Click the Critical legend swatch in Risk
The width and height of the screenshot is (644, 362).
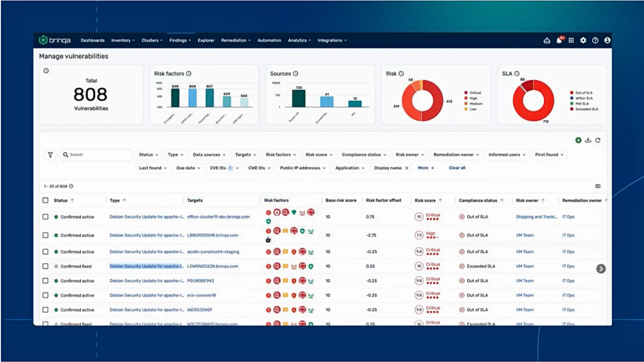tap(466, 93)
